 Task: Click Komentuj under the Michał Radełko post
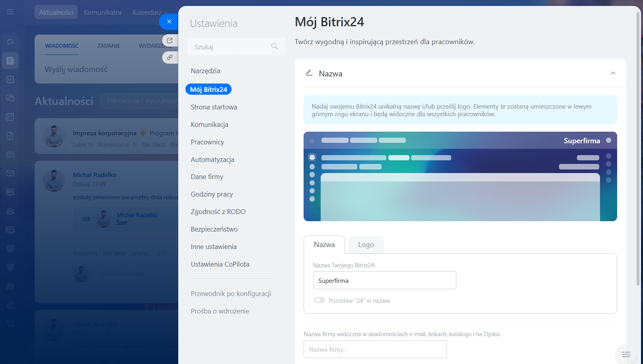coord(85,253)
